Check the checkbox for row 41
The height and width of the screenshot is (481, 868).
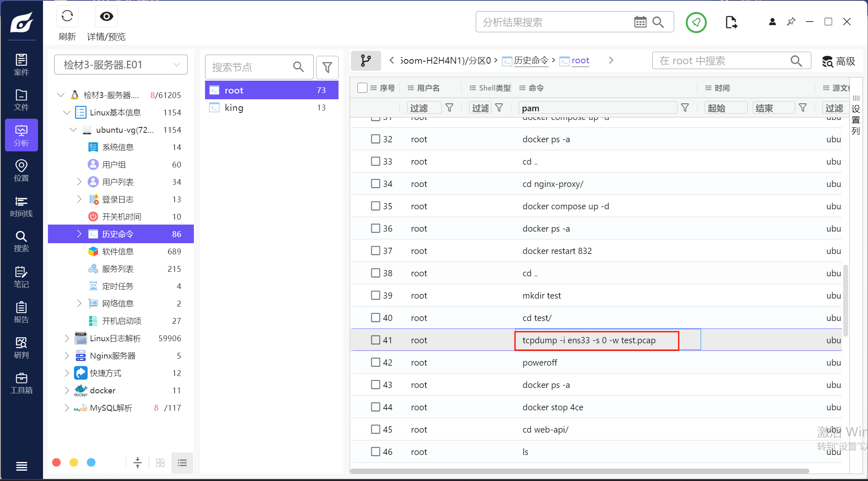tap(375, 340)
